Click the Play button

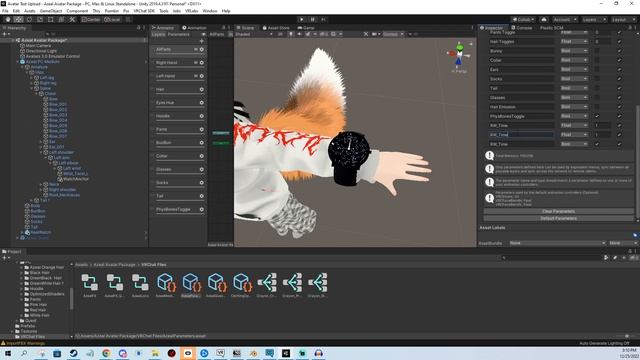pos(302,19)
